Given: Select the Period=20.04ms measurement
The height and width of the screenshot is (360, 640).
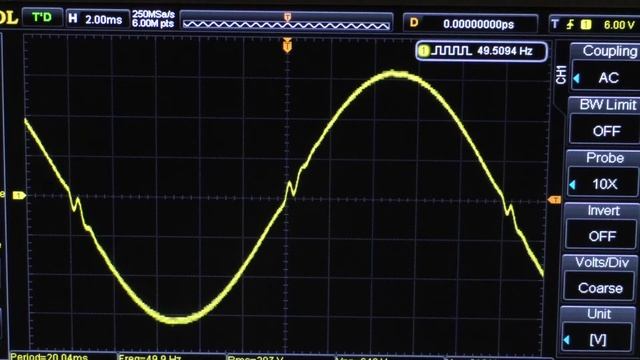Looking at the screenshot, I should 49,356.
